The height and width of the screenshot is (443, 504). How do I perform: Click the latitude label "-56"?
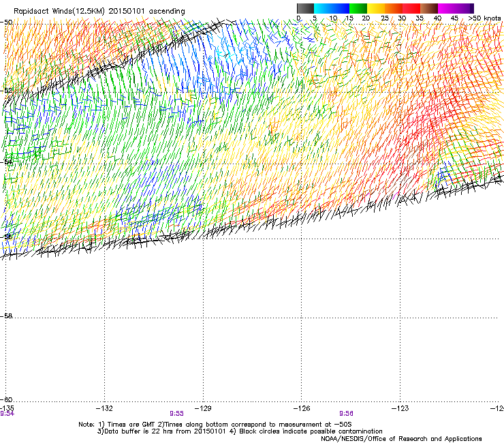tap(6, 237)
